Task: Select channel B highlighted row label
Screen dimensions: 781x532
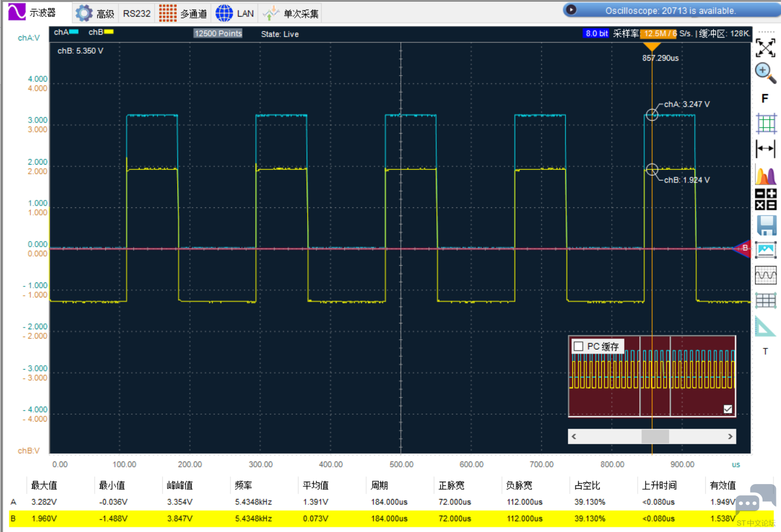Action: (13, 519)
